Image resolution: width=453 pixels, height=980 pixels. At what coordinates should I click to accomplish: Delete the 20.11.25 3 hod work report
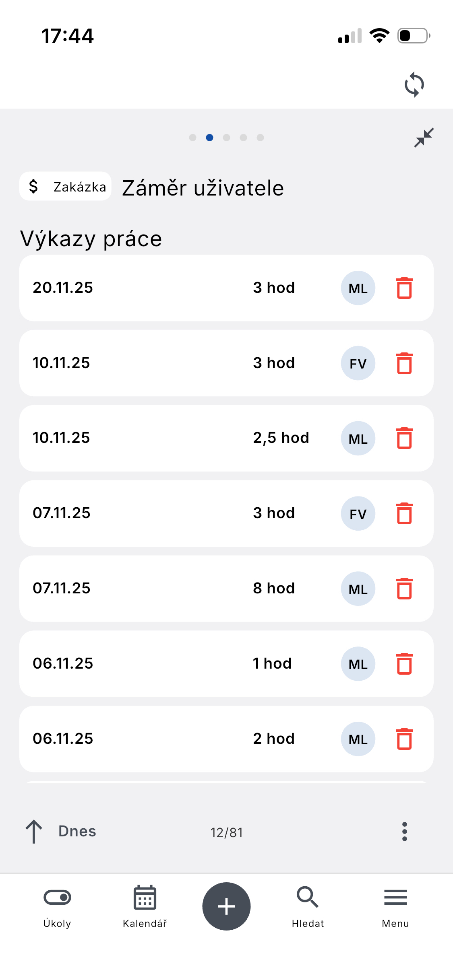(x=404, y=288)
